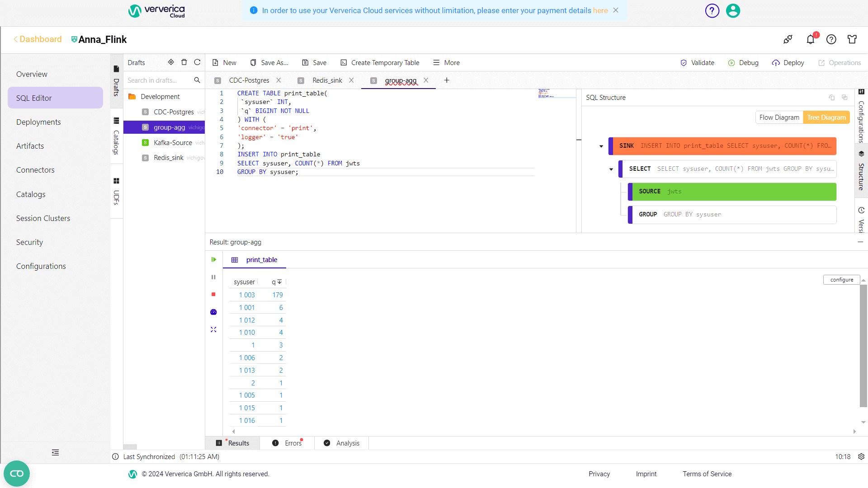Refresh the drafts list
The height and width of the screenshot is (488, 868).
coord(197,62)
